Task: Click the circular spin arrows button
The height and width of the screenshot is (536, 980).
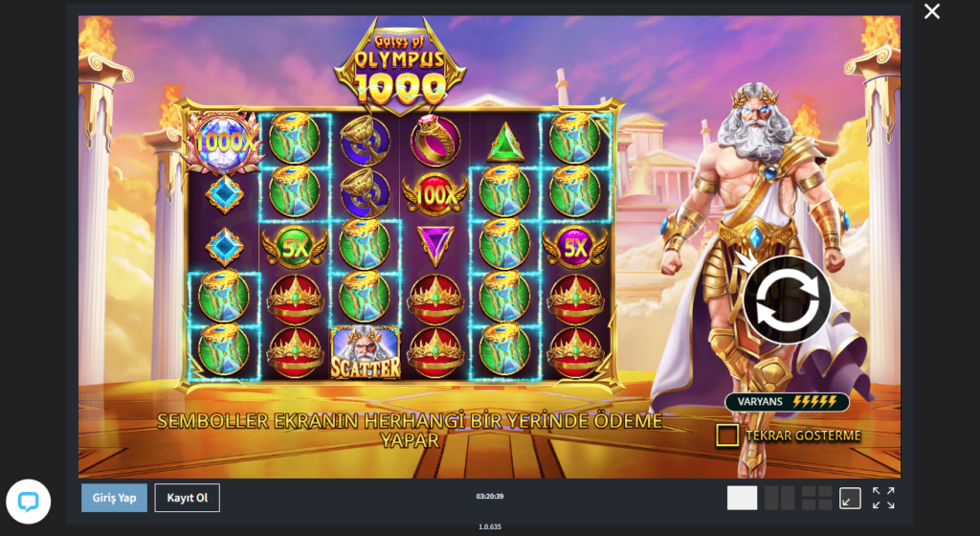Action: coord(787,301)
